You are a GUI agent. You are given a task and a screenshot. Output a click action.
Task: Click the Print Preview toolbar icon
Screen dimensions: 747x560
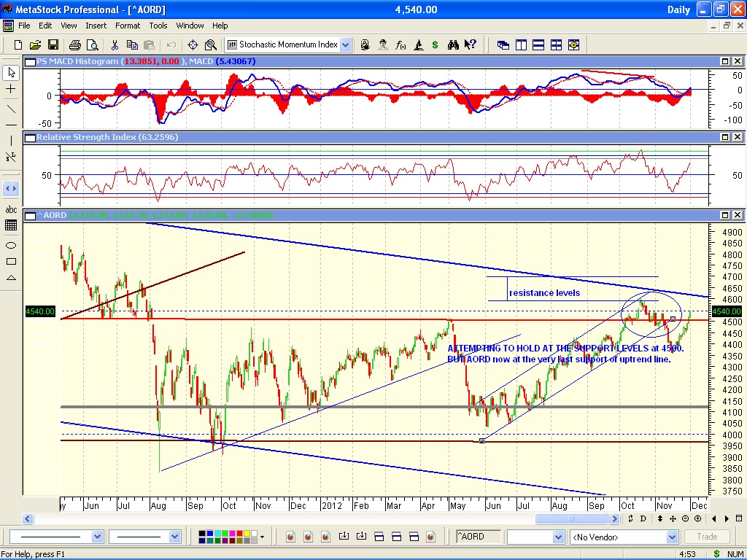[x=91, y=44]
